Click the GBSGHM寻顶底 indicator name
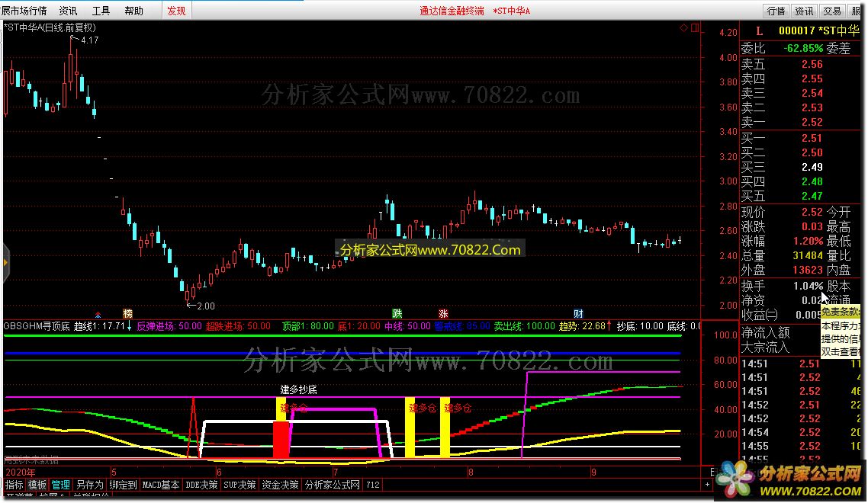The image size is (868, 503). coord(37,326)
